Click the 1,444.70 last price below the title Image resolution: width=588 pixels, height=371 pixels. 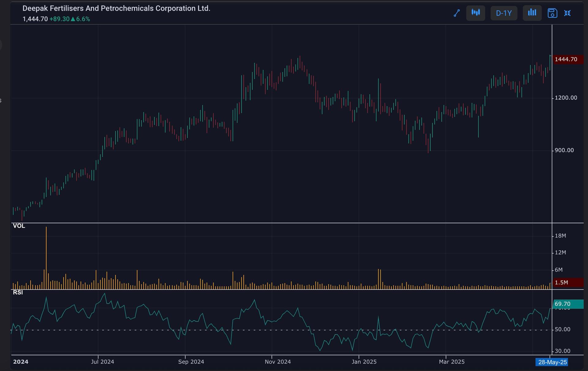[35, 19]
